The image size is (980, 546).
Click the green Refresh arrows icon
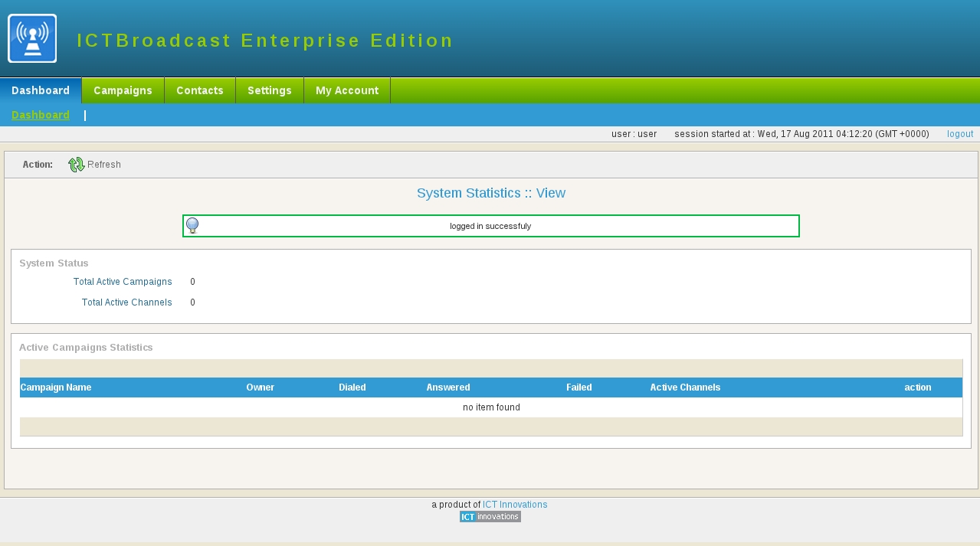pyautogui.click(x=77, y=165)
